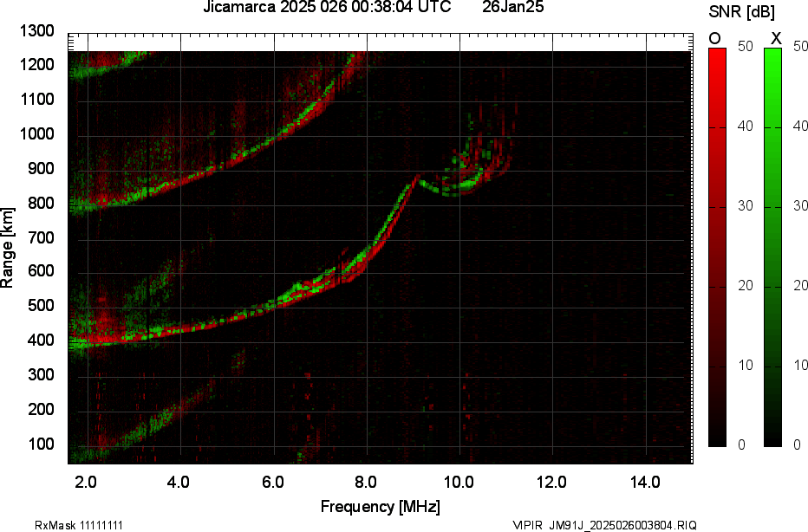
Task: Click the 1300 range tick label
Action: (37, 31)
